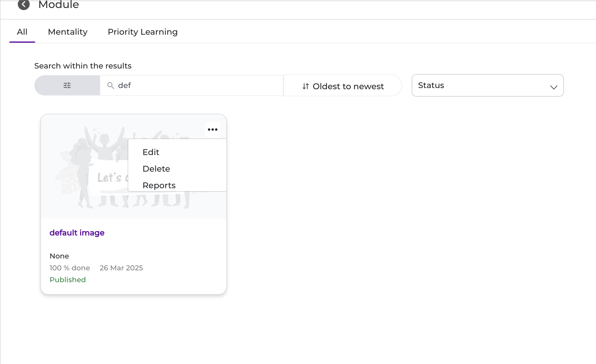Click the magnifier search icon
The image size is (596, 364).
[110, 85]
